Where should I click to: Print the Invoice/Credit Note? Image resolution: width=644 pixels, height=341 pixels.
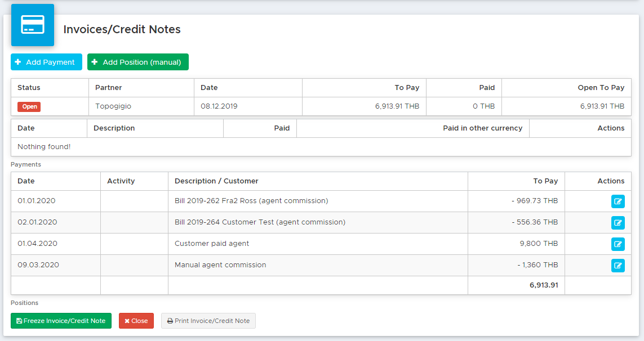pos(208,321)
